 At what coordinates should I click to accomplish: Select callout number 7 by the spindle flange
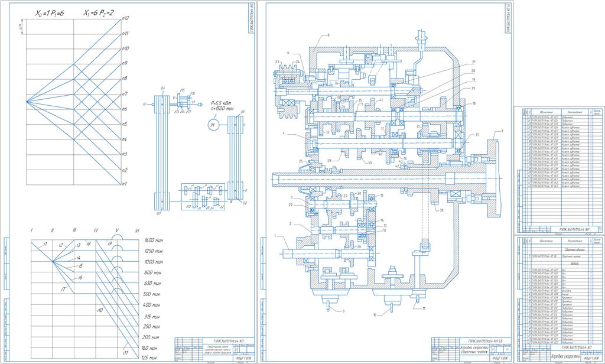click(502, 131)
